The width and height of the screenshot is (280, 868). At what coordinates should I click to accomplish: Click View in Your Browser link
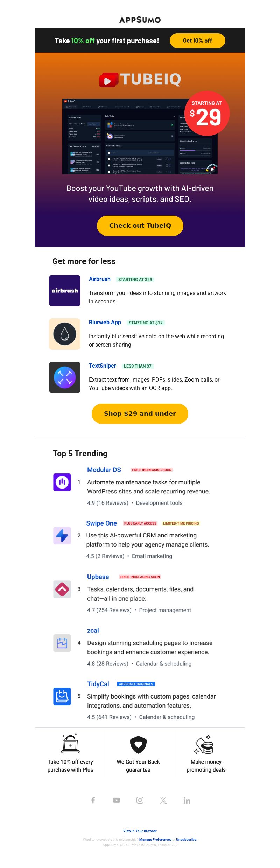coord(140,831)
